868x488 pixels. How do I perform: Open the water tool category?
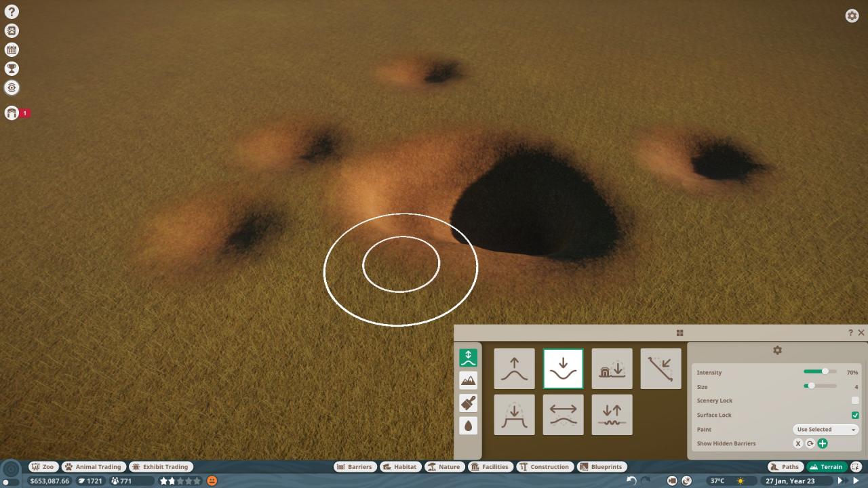[468, 426]
